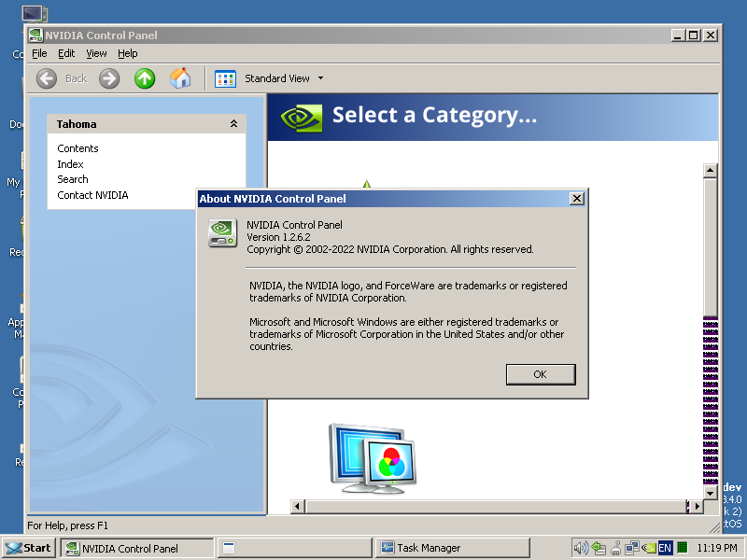Image resolution: width=747 pixels, height=560 pixels.
Task: Open the View menu
Action: (x=96, y=53)
